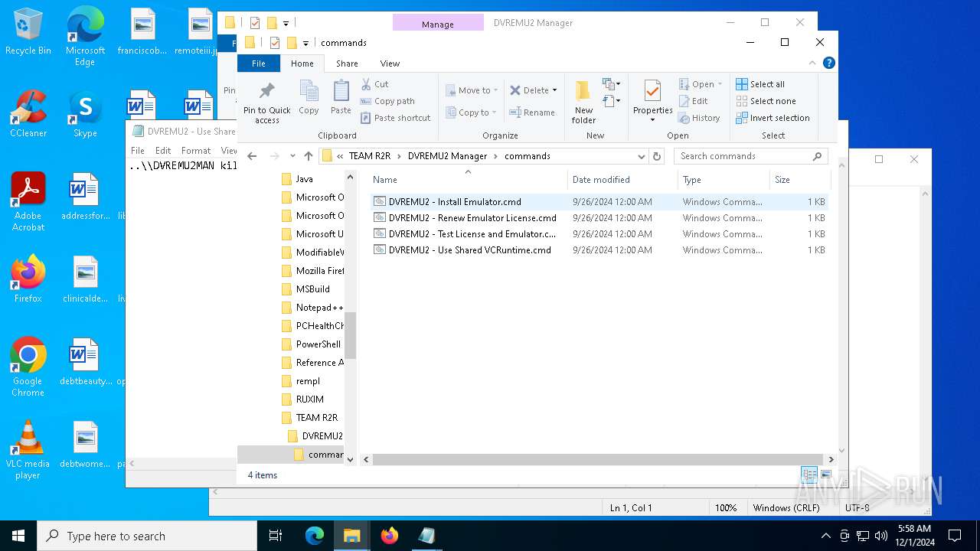The height and width of the screenshot is (551, 980).
Task: Go back with the left arrow
Action: pos(252,156)
